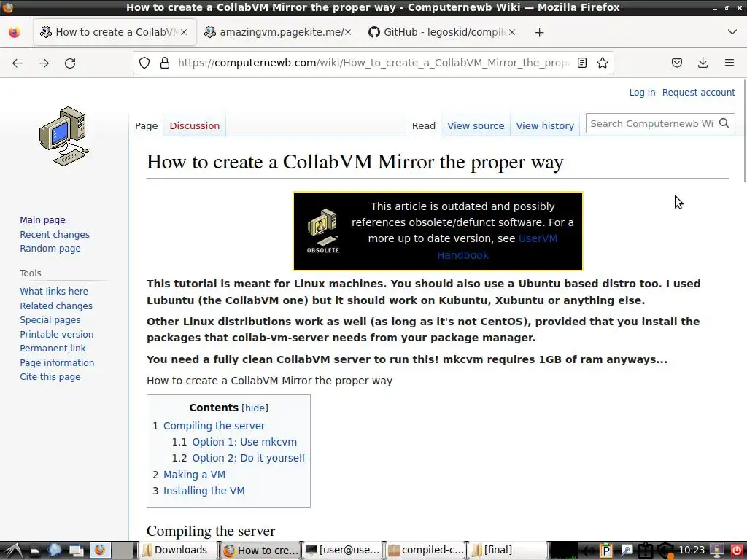This screenshot has width=747, height=560.
Task: Open Firefox downloads panel
Action: pyautogui.click(x=703, y=63)
